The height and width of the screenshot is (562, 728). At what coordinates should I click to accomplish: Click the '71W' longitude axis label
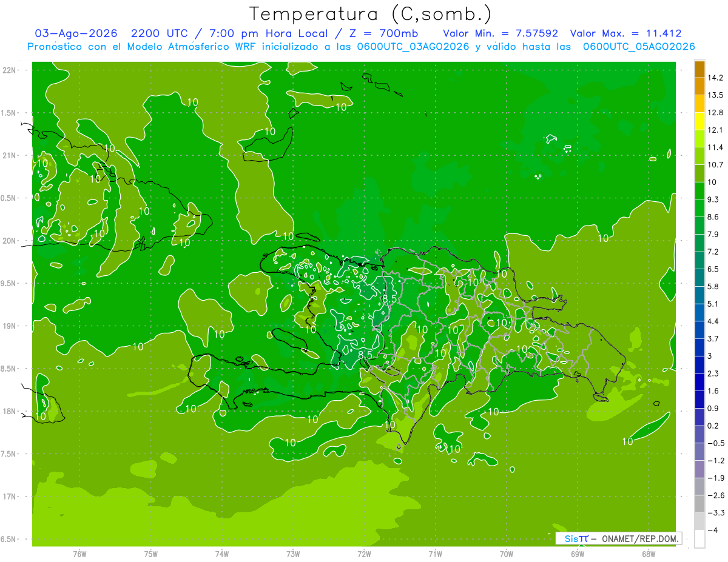[435, 554]
